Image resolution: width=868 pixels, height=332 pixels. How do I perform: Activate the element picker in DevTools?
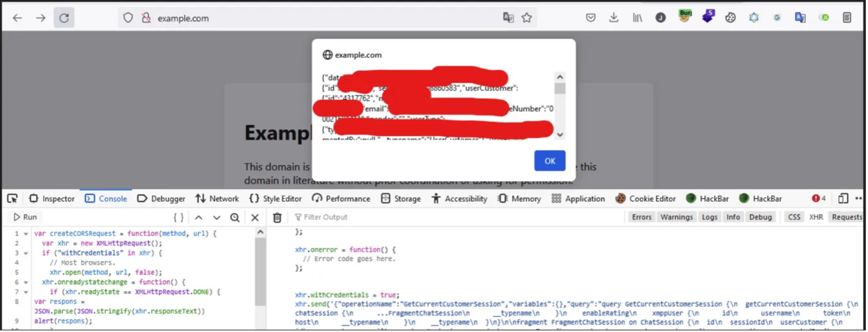pos(12,199)
